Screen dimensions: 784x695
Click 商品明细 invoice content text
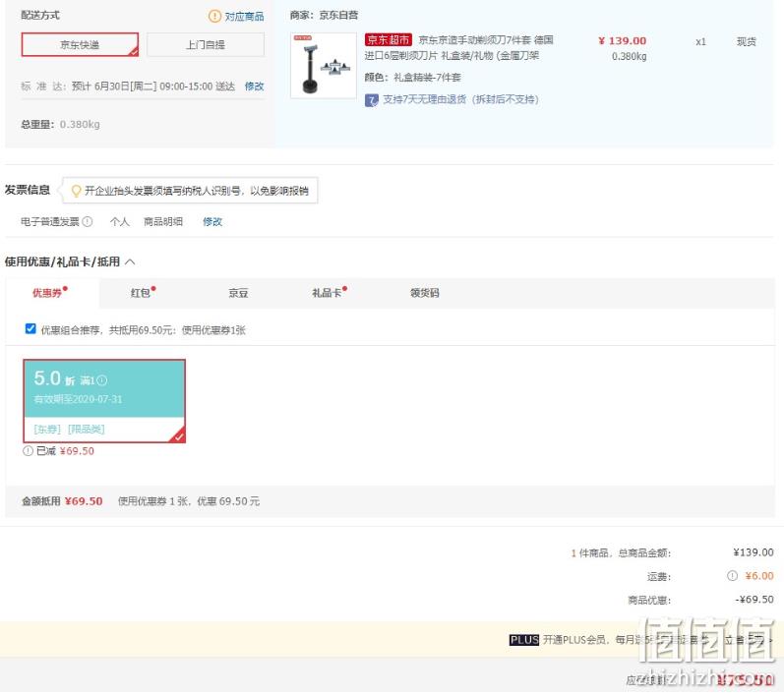163,221
